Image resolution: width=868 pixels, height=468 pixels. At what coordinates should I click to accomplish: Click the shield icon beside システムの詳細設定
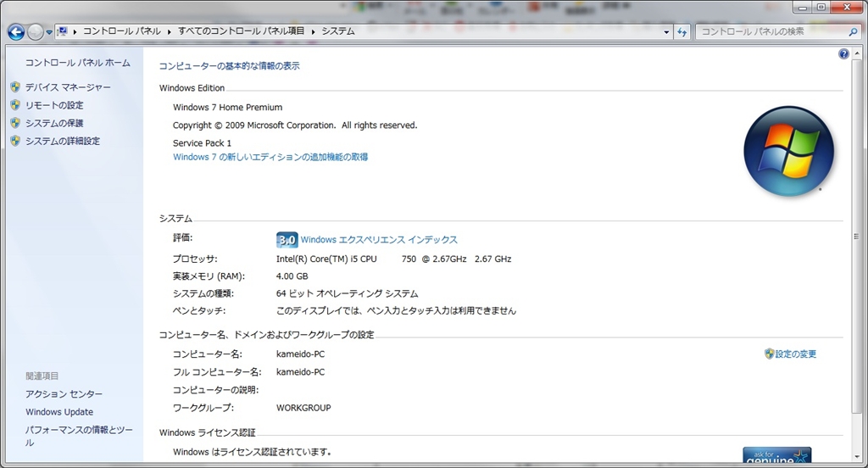pos(15,141)
